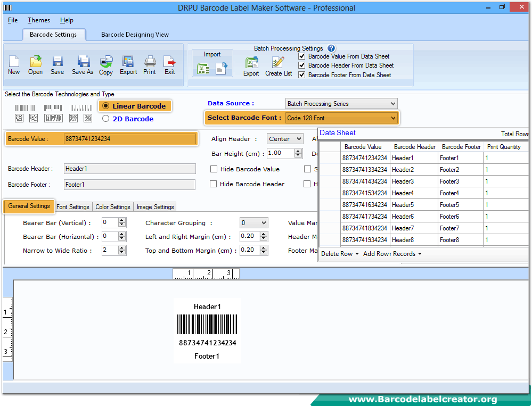Toggle Barcode Value From Data Sheet checkbox
This screenshot has width=532, height=406.
click(301, 56)
